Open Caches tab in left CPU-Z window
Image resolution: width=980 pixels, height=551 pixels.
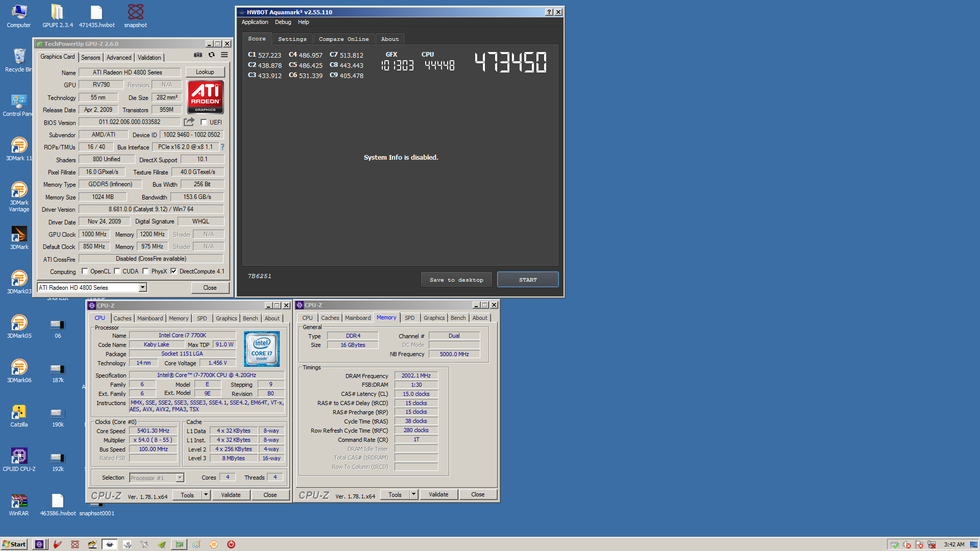pos(122,318)
